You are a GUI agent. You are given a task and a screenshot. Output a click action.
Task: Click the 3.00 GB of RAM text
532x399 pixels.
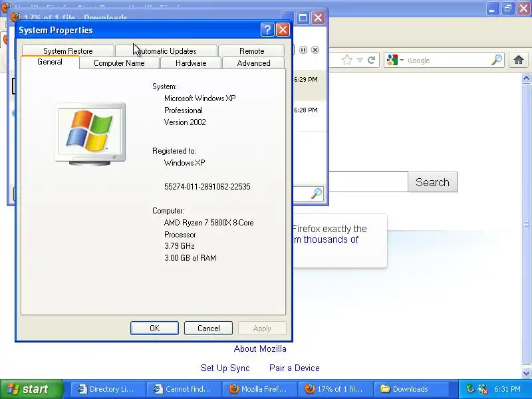190,258
